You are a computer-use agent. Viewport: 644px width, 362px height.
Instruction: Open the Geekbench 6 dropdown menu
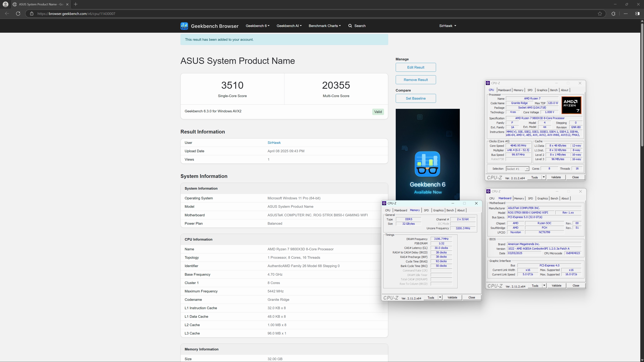(x=257, y=26)
